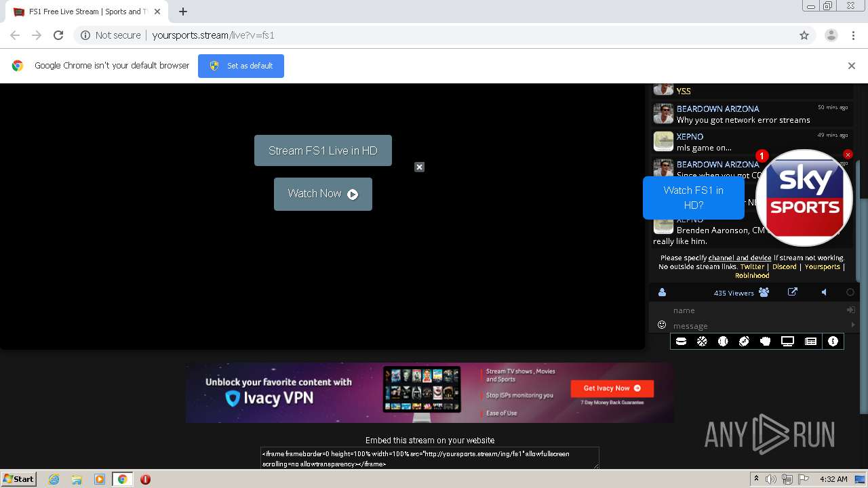This screenshot has height=488, width=868.
Task: Close the video overlay ad
Action: [419, 167]
